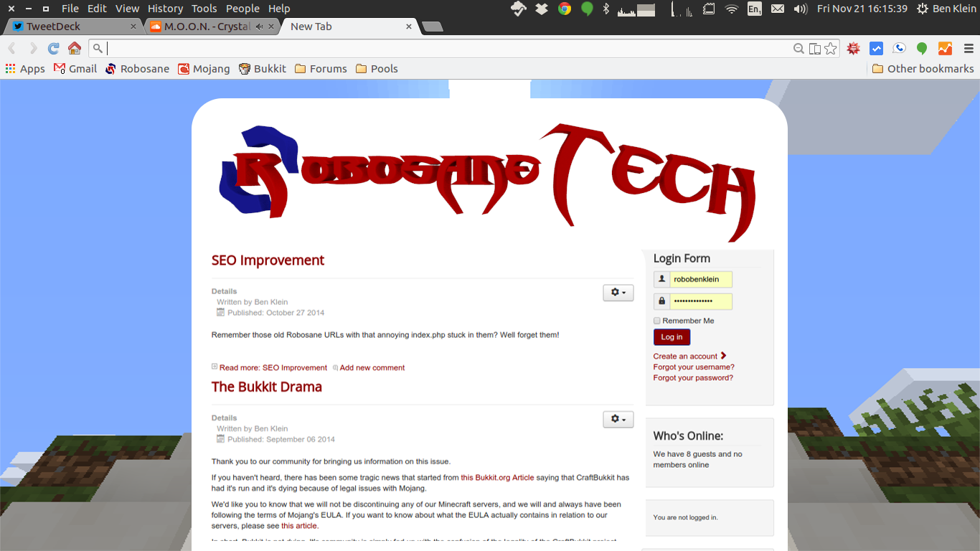Reload the page with the refresh icon
The image size is (980, 551).
[x=53, y=48]
